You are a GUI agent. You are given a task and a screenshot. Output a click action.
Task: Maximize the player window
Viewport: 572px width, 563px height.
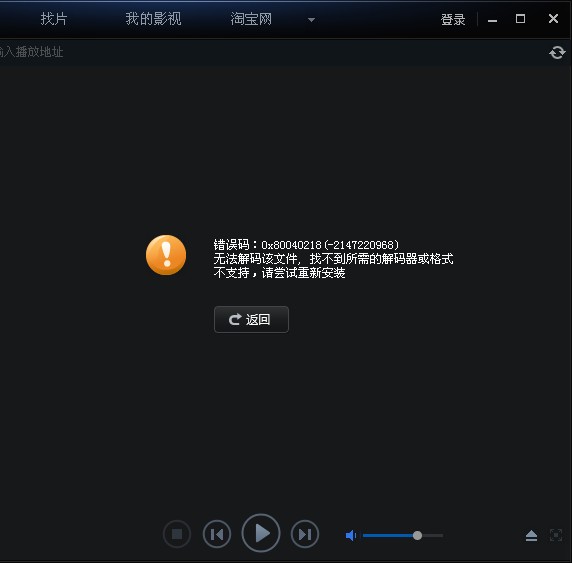coord(520,18)
